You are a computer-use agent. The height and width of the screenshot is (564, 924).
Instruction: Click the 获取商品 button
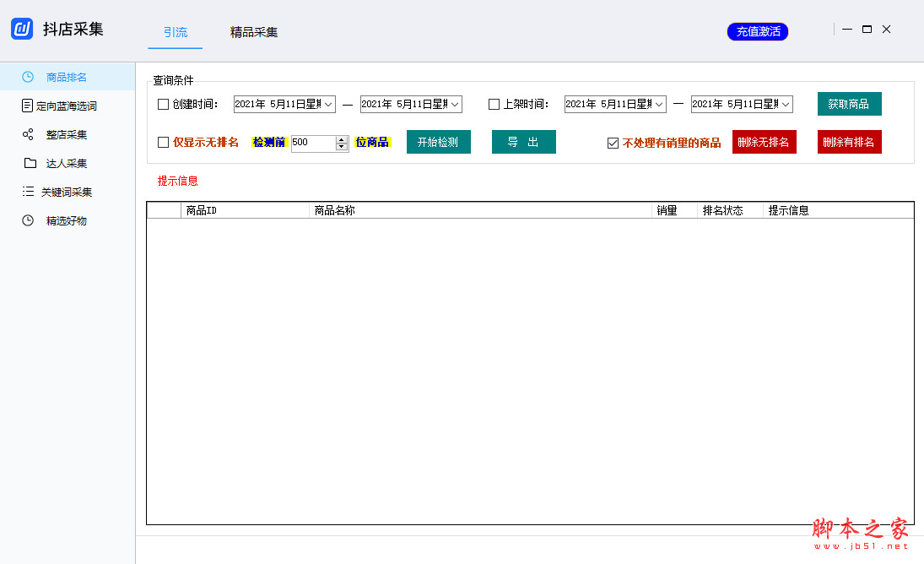click(849, 103)
